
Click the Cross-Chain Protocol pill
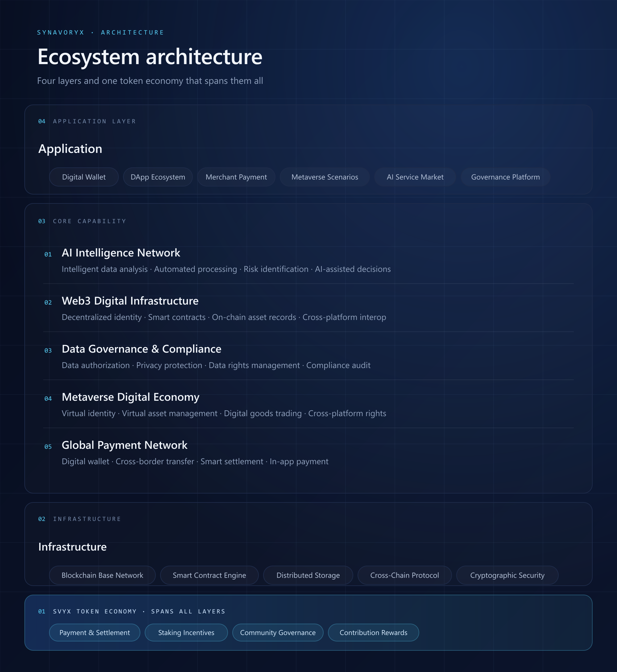tap(405, 575)
